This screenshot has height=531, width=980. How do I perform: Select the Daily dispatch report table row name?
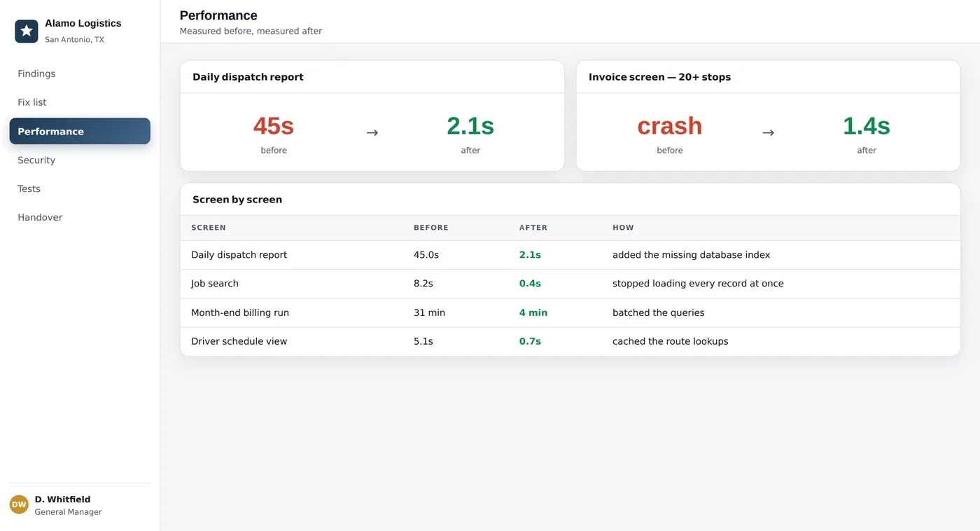click(239, 255)
